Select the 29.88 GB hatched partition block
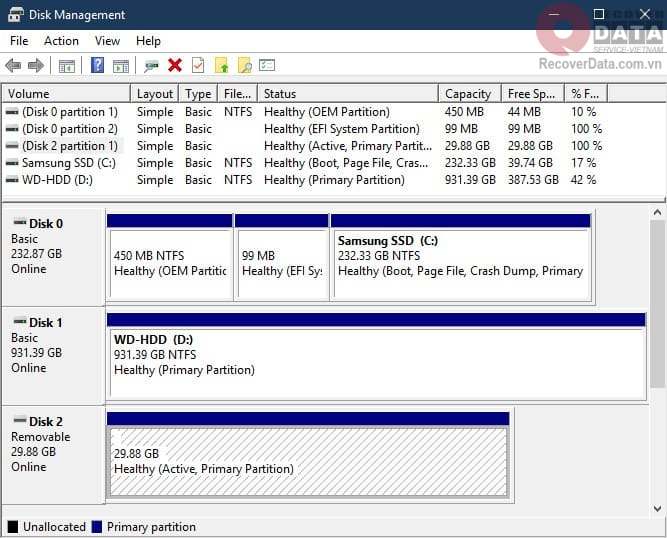Screen dimensions: 667x538 coord(308,455)
